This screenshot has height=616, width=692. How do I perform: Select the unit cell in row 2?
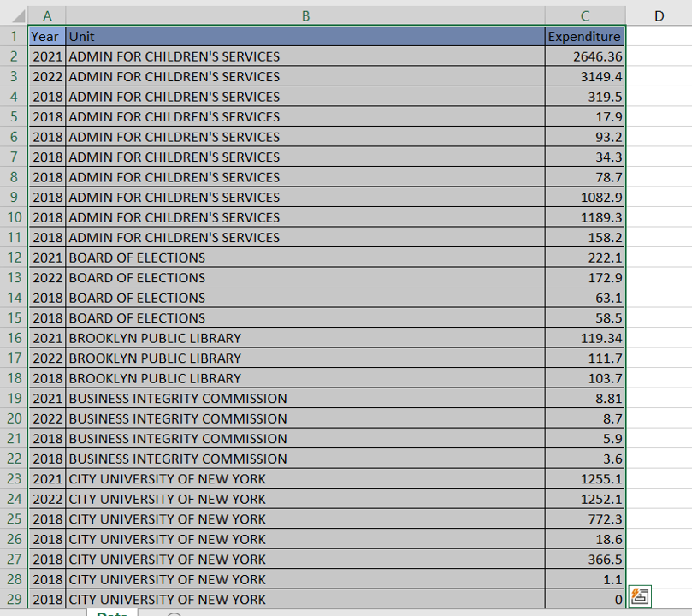pyautogui.click(x=305, y=56)
